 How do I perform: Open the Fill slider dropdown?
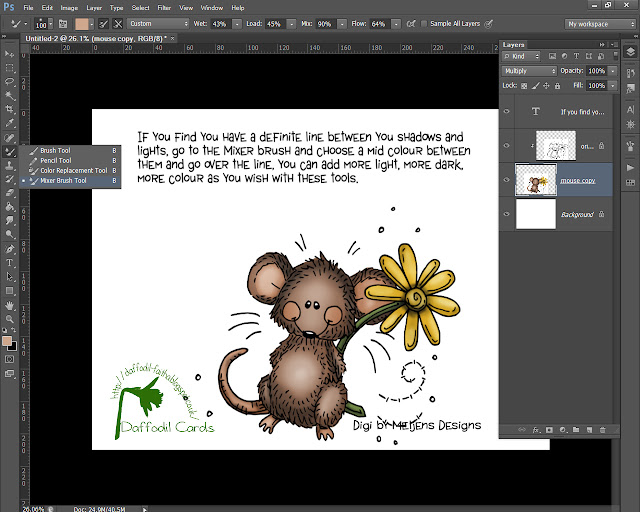[612, 86]
